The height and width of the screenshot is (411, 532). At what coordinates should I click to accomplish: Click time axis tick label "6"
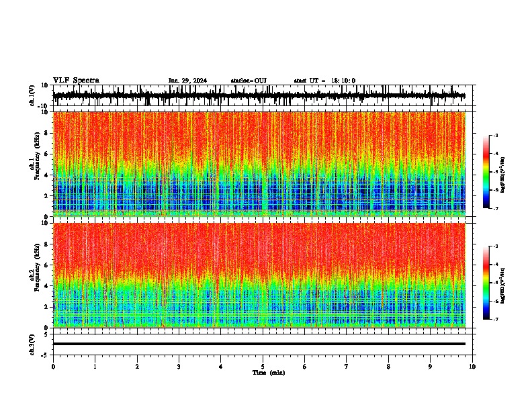pyautogui.click(x=305, y=367)
